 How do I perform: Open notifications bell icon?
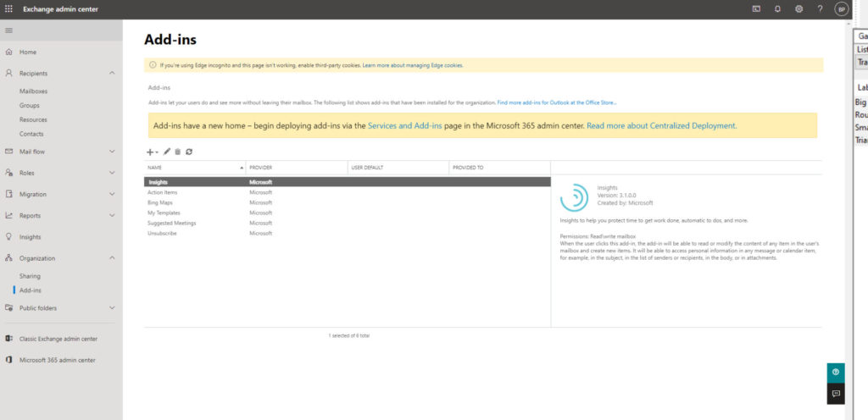(778, 8)
